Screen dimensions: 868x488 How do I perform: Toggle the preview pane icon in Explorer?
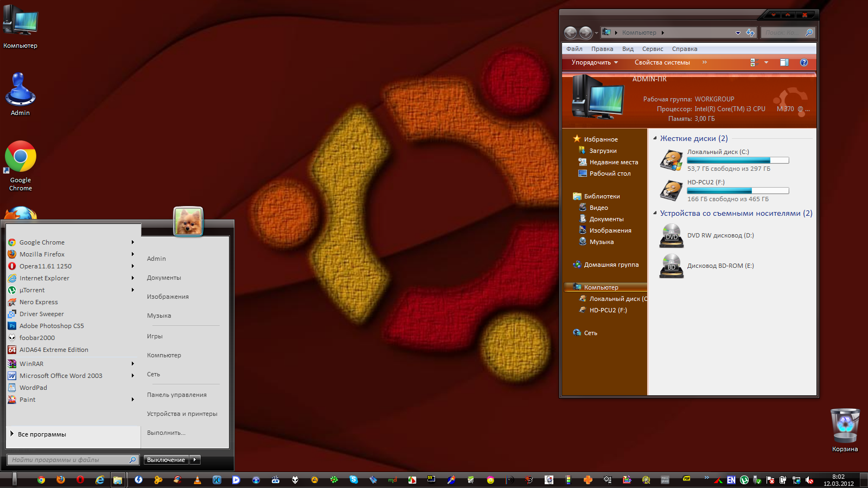coord(784,62)
